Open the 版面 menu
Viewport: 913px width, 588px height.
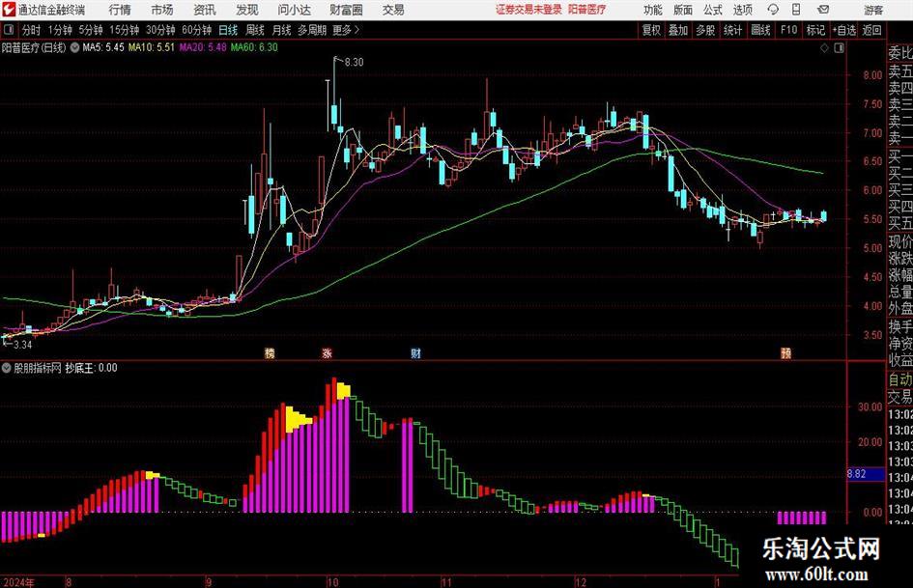(x=682, y=10)
